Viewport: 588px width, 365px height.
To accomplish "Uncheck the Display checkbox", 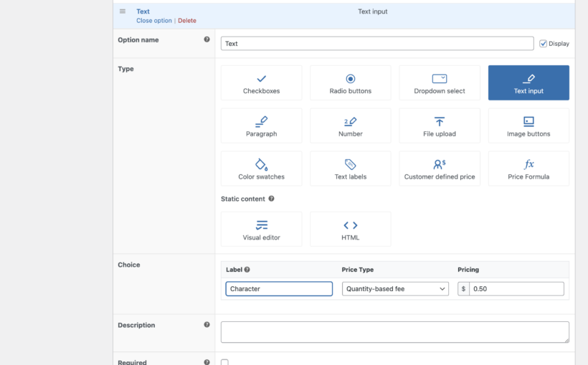I will (x=544, y=44).
